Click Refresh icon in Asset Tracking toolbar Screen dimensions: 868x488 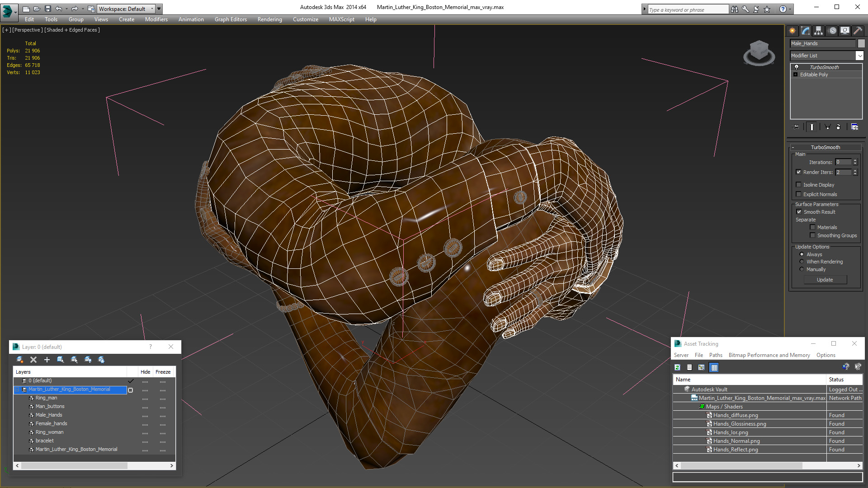tap(677, 367)
